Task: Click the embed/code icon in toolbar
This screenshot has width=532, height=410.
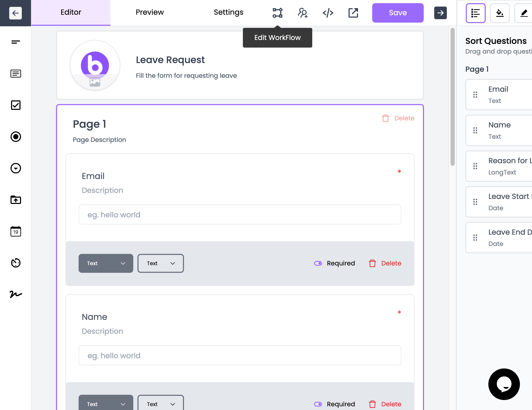Action: point(328,12)
